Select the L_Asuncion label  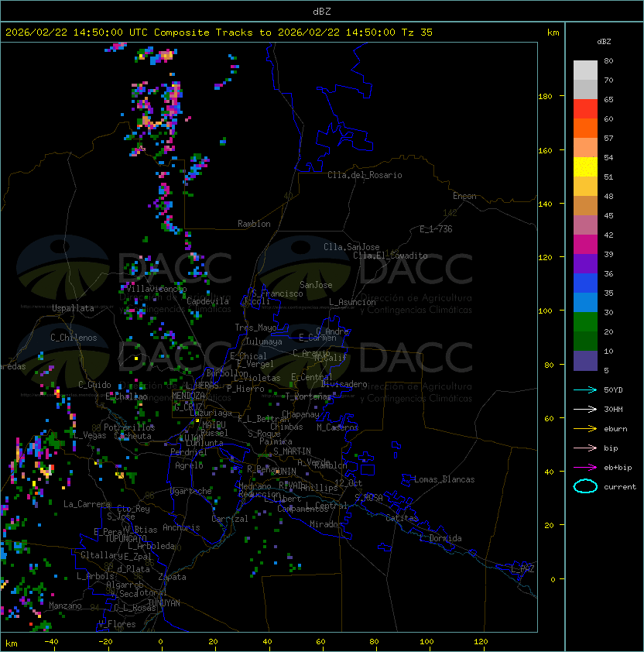click(352, 302)
